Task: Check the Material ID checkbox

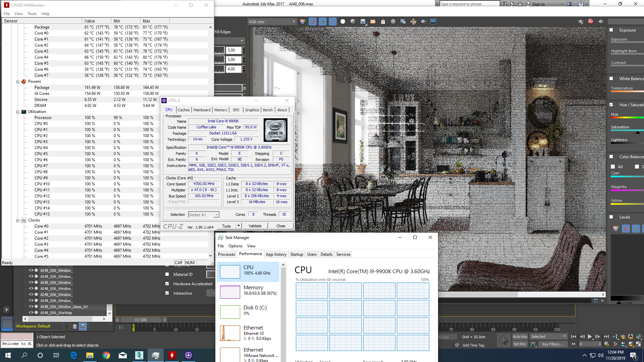Action: coord(167,274)
